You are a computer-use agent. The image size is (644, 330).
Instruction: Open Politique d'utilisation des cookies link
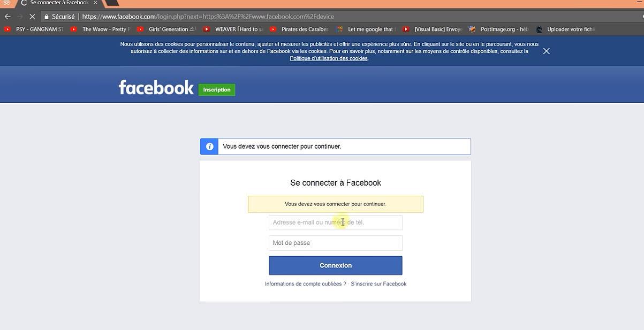pos(329,58)
